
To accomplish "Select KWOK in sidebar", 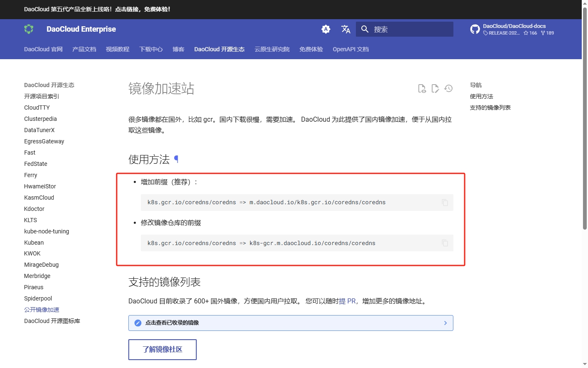I will (32, 253).
